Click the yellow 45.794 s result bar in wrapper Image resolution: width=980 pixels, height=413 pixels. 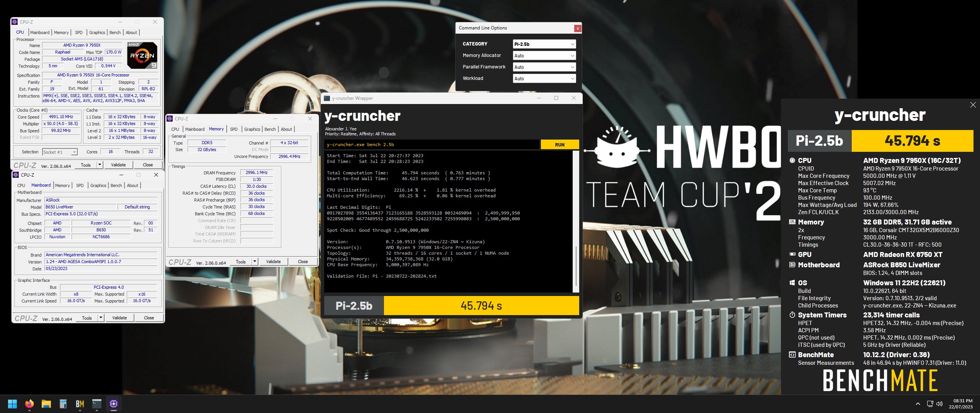481,306
